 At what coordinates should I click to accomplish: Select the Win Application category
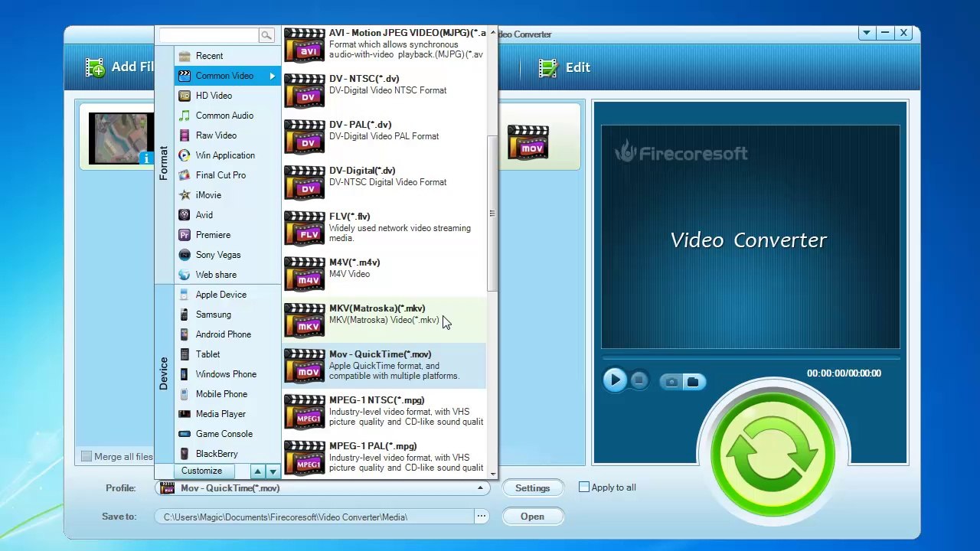pyautogui.click(x=227, y=155)
